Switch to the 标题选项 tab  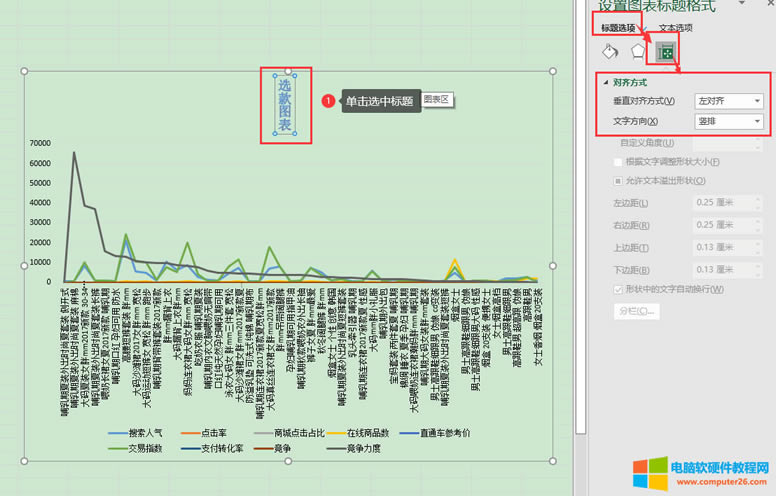click(x=618, y=27)
